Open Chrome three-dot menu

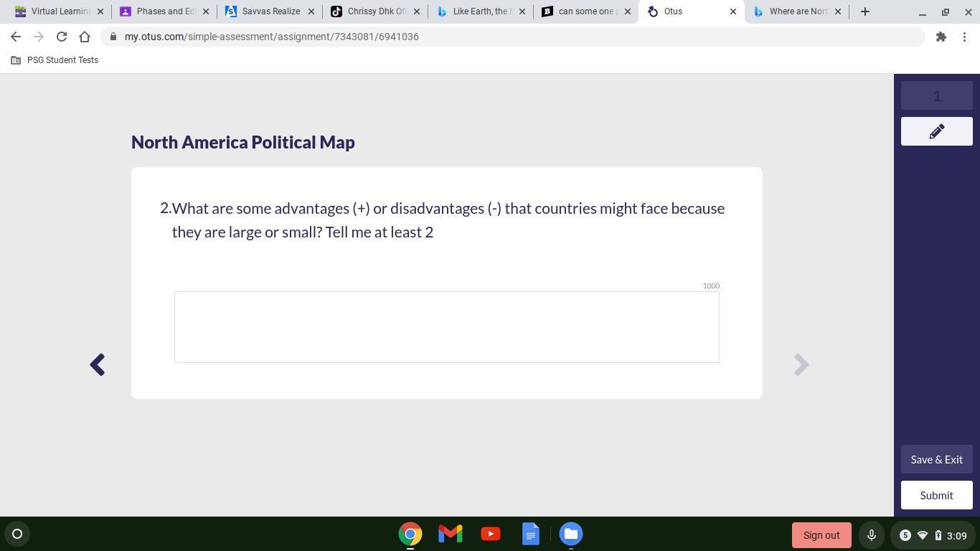pyautogui.click(x=964, y=37)
